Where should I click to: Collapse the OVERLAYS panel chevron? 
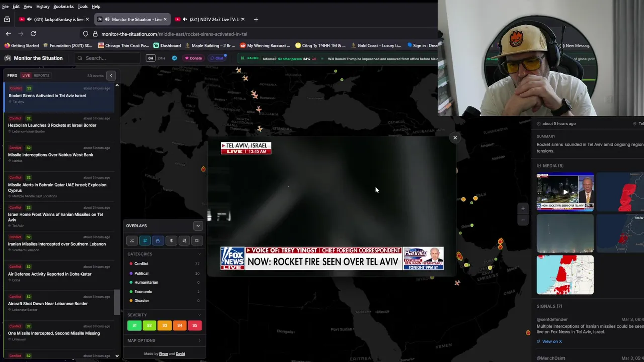tap(198, 226)
